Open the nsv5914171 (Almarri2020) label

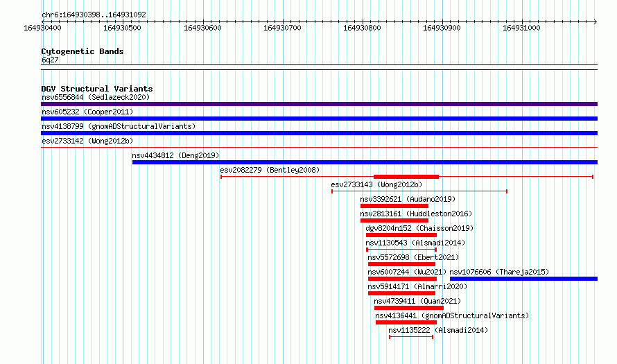(x=417, y=286)
